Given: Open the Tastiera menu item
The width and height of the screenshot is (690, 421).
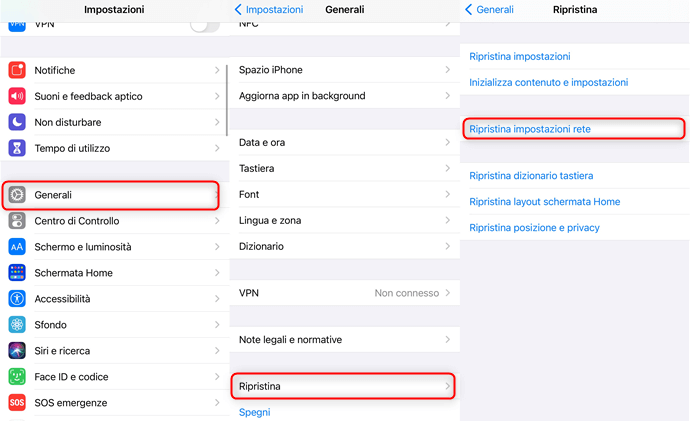Looking at the screenshot, I should [345, 168].
